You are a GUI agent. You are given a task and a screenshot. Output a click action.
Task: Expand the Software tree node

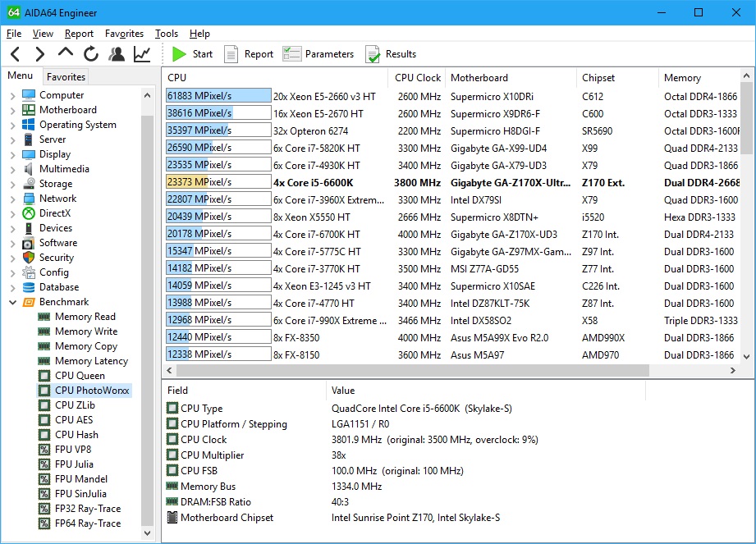point(12,244)
